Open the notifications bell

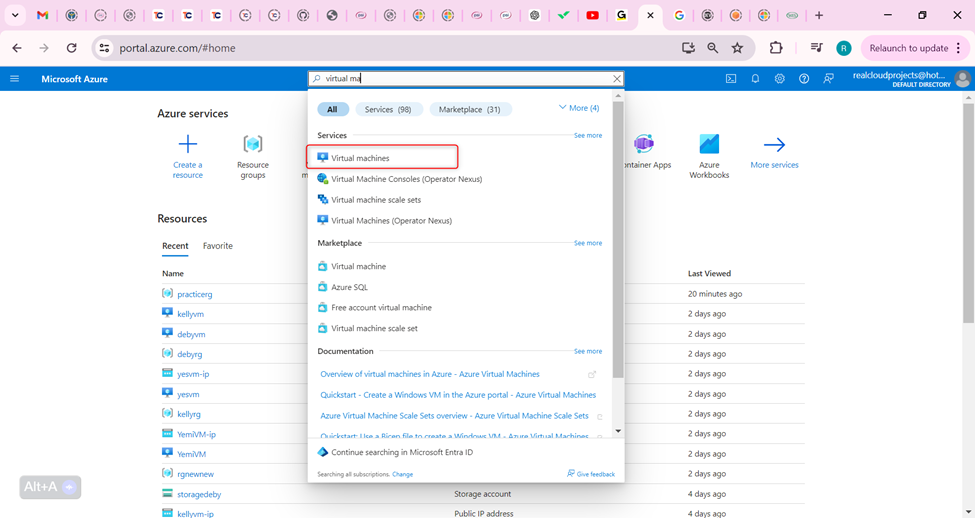click(x=755, y=79)
